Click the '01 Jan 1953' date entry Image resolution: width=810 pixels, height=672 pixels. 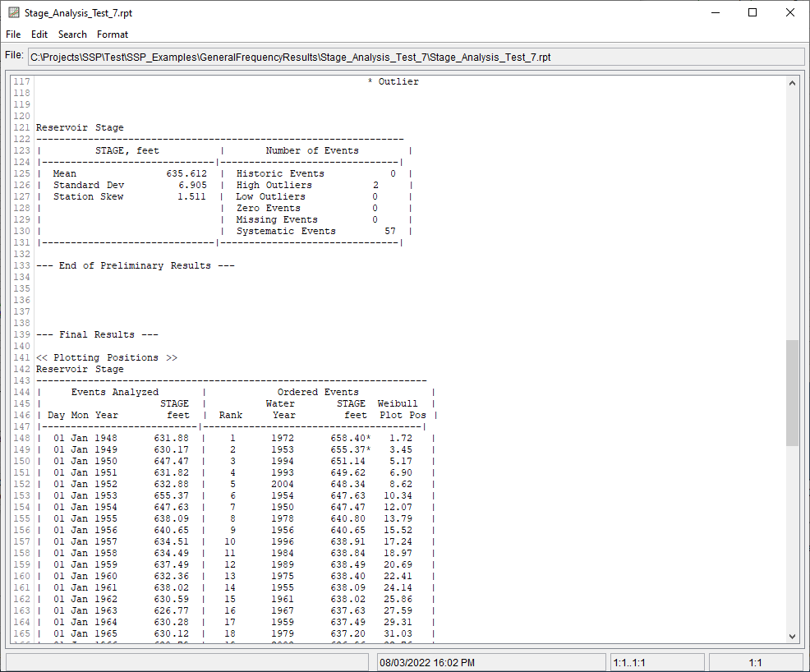click(85, 495)
